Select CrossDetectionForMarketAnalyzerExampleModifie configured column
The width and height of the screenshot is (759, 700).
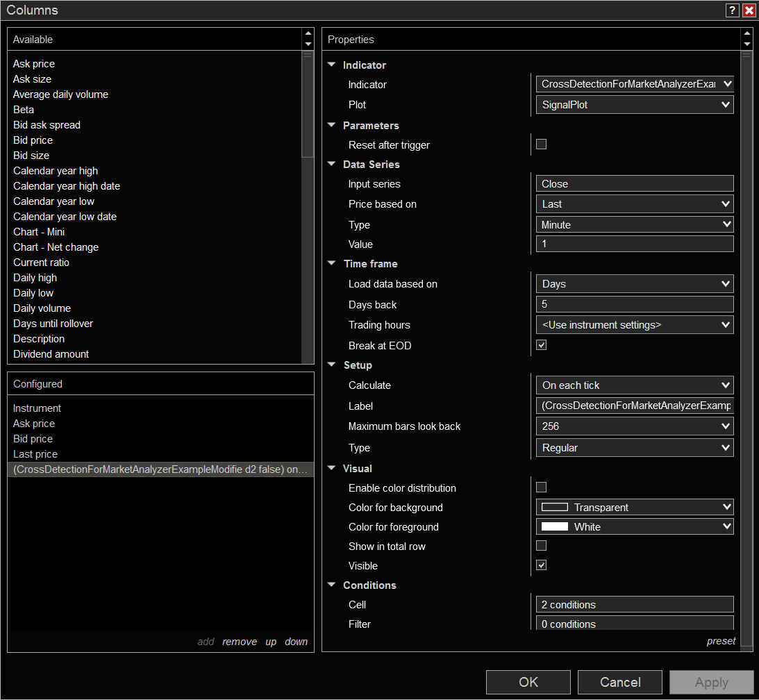(160, 469)
